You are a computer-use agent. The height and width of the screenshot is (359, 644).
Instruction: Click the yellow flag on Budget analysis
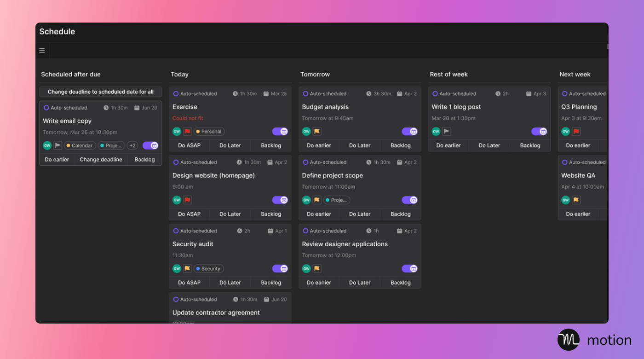click(317, 132)
